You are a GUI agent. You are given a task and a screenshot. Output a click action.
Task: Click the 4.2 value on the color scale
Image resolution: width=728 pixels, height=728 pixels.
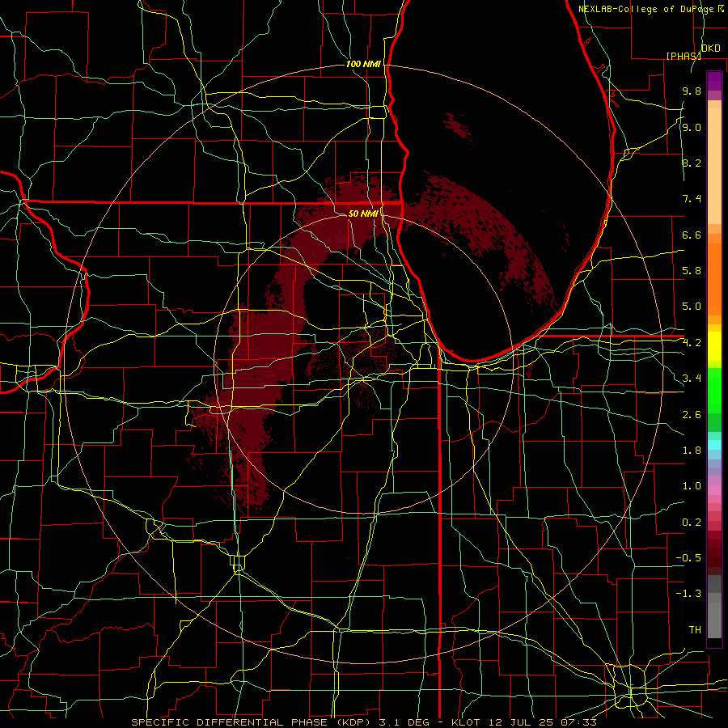point(692,343)
